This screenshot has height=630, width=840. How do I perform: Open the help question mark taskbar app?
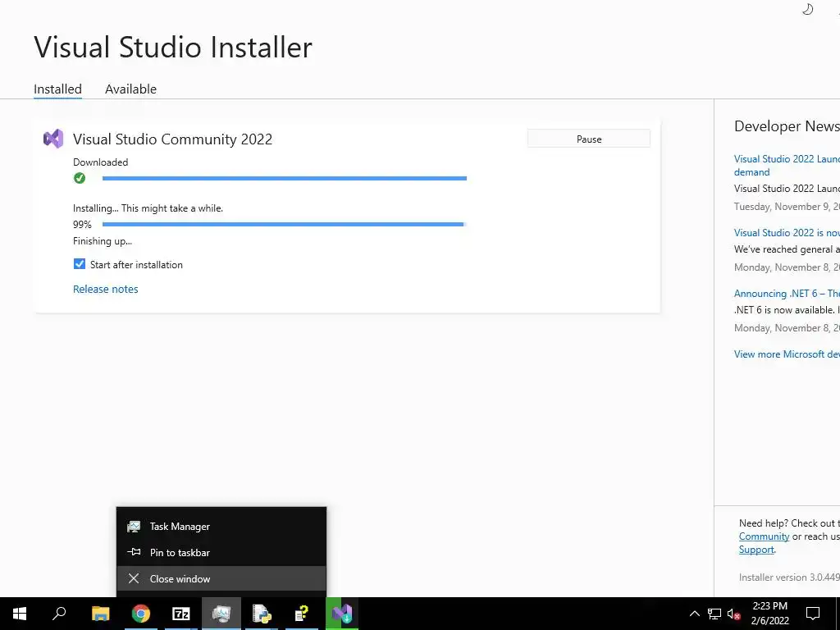click(x=302, y=614)
